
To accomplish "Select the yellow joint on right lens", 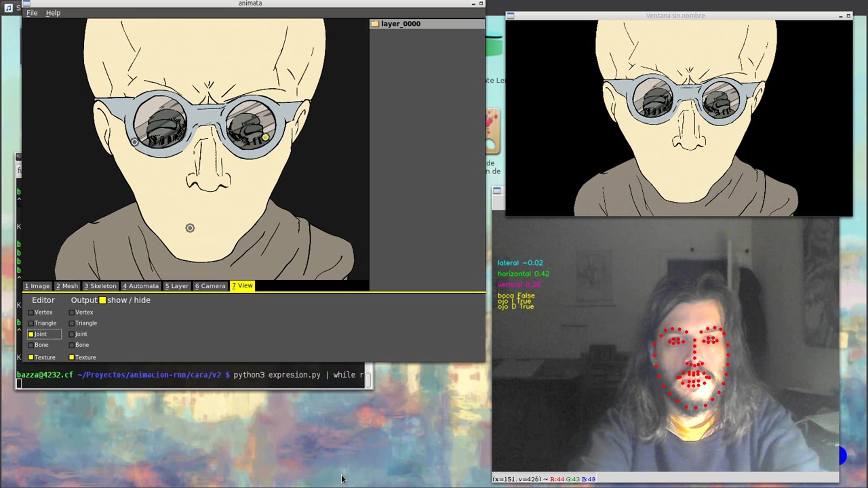I will tap(265, 137).
